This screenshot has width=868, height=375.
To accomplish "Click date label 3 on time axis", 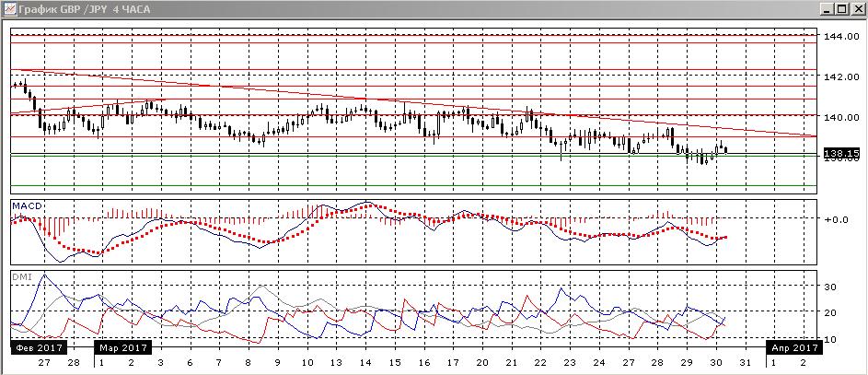I will coord(160,363).
